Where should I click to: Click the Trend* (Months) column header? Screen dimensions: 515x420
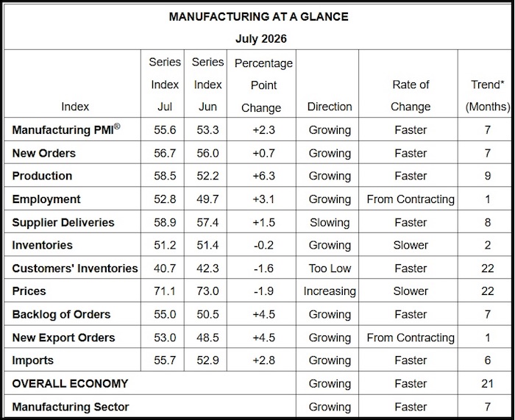coord(487,96)
